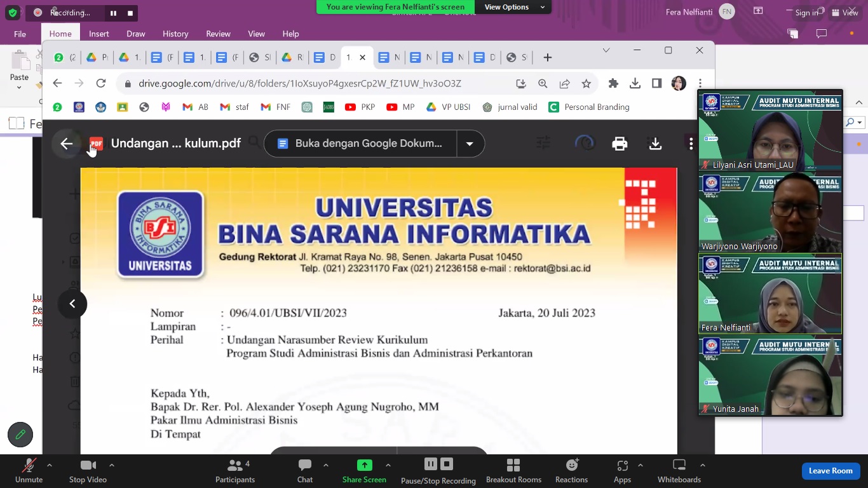This screenshot has width=868, height=488.
Task: Print the PDF document
Action: [620, 144]
